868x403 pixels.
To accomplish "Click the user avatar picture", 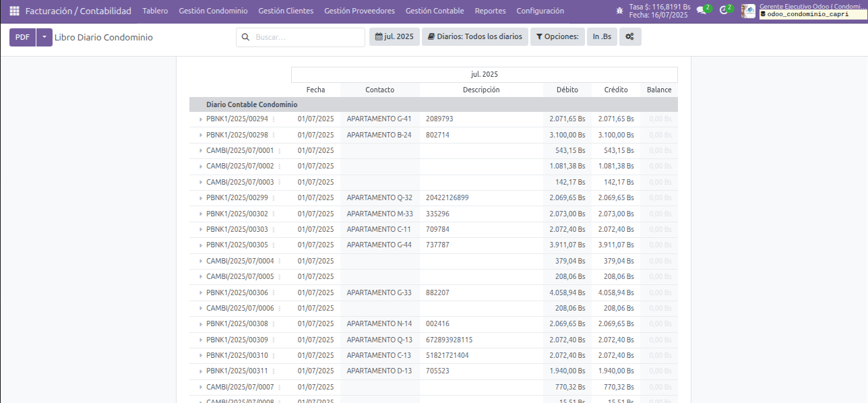I will point(748,11).
